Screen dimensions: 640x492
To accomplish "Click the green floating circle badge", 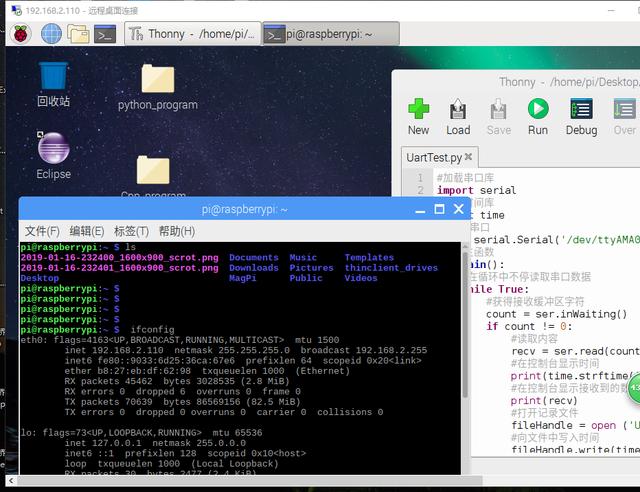I will [x=634, y=388].
